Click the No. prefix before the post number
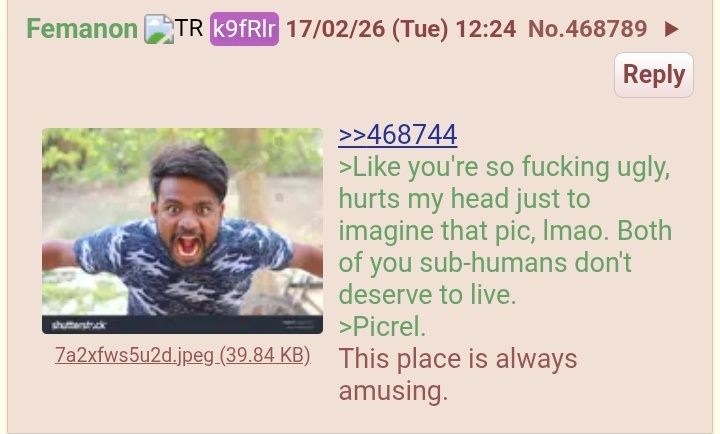The height and width of the screenshot is (434, 720). point(546,29)
